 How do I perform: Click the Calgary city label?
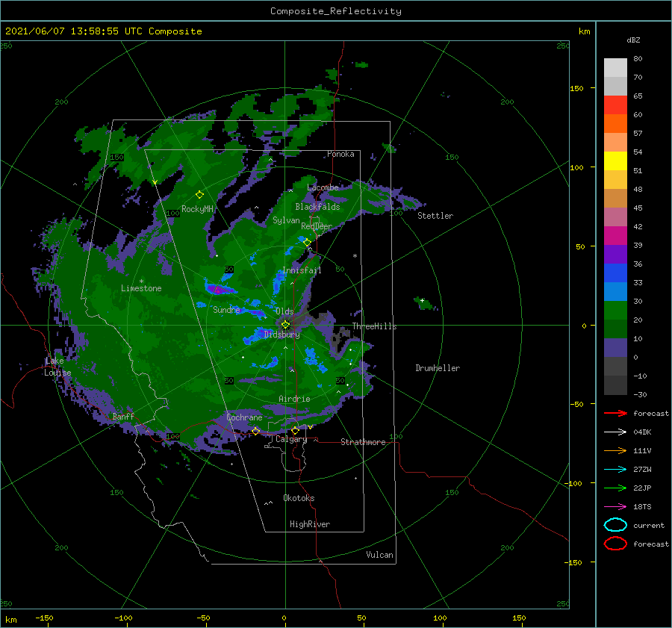pyautogui.click(x=291, y=439)
